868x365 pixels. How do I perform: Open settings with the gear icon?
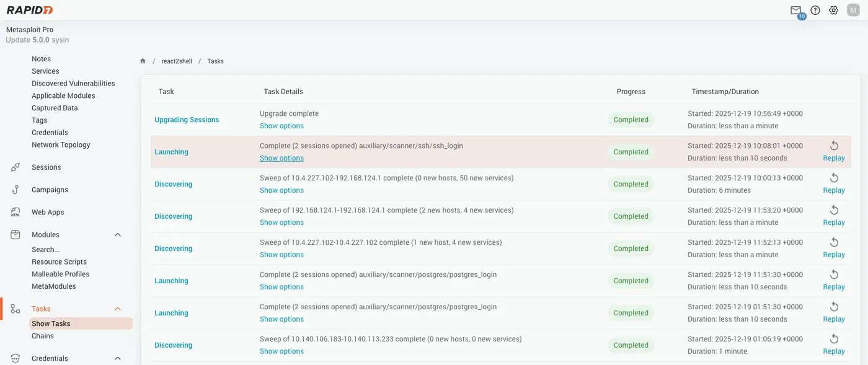pyautogui.click(x=833, y=10)
